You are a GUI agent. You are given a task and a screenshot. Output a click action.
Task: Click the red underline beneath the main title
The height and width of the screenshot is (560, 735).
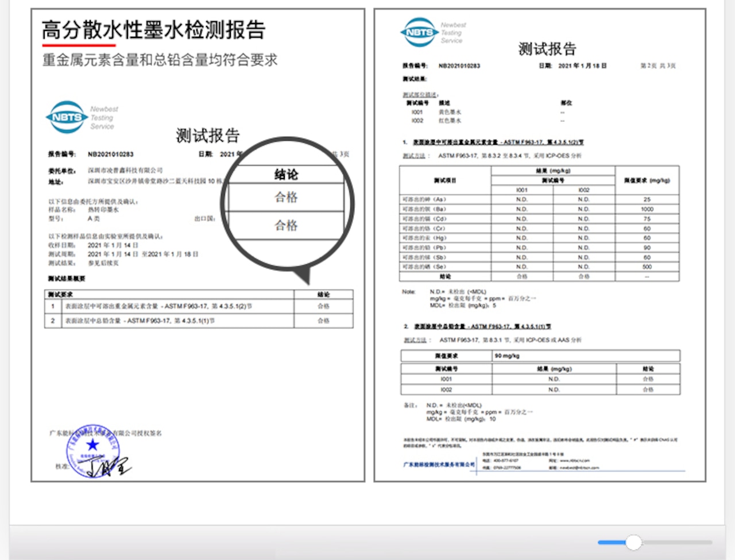(79, 45)
